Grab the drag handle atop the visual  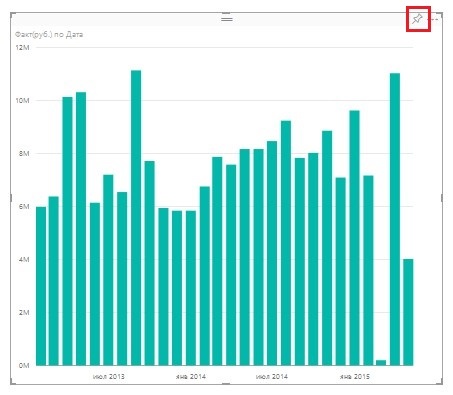[227, 19]
